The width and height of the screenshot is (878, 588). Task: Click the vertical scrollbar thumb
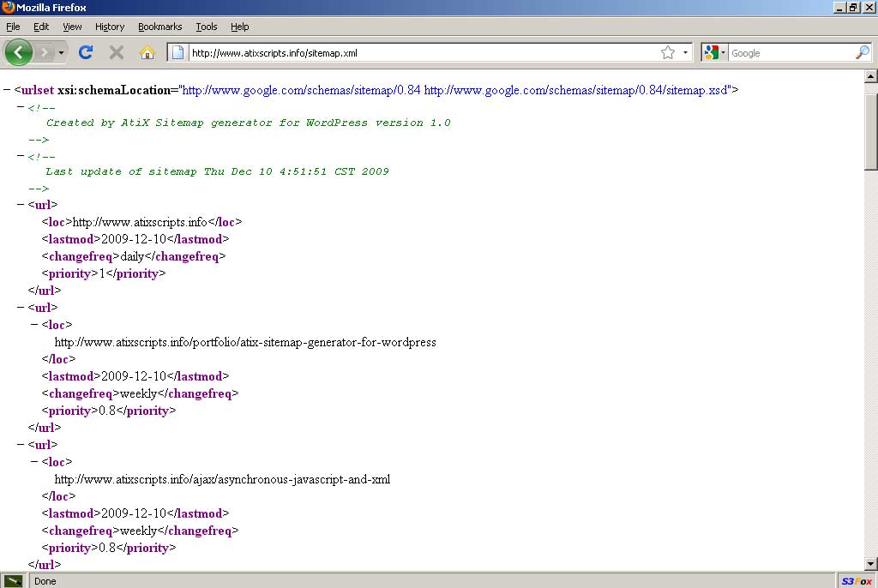pos(871,132)
